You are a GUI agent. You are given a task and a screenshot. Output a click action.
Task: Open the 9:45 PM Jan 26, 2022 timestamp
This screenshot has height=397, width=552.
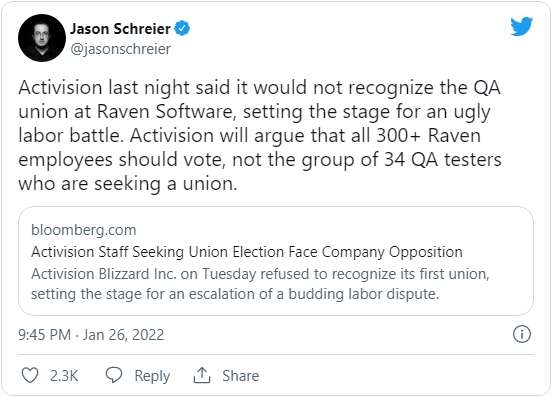tap(91, 335)
